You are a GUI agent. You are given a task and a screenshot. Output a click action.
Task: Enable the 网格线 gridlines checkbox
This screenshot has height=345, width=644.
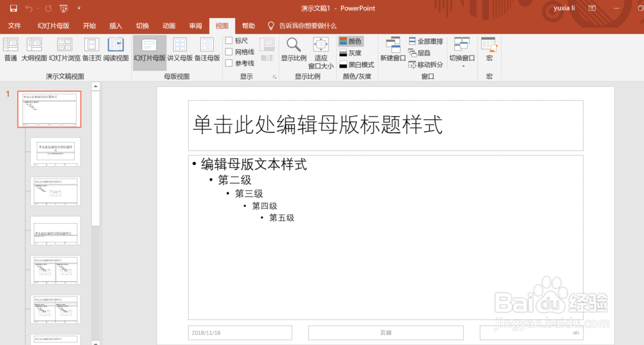[229, 52]
